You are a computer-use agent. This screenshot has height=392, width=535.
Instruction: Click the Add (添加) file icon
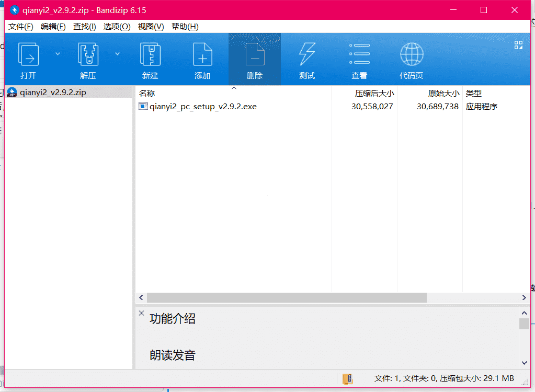coord(203,54)
